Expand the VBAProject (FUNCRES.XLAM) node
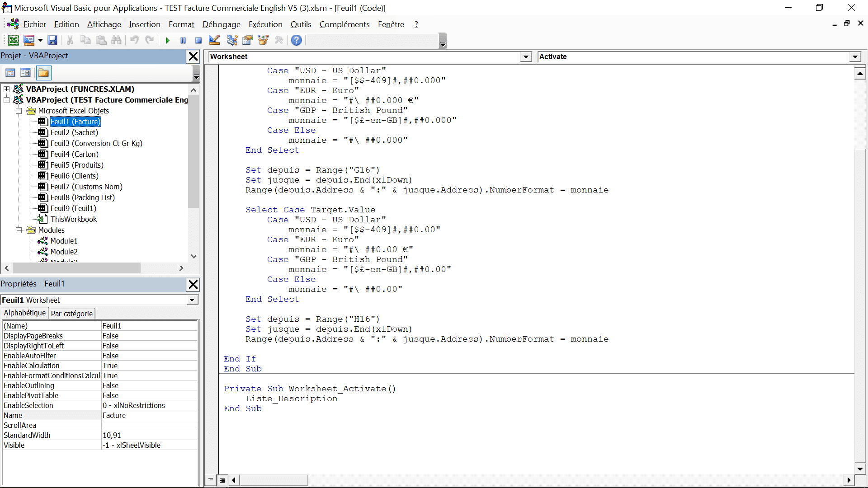The width and height of the screenshot is (868, 488). [7, 89]
